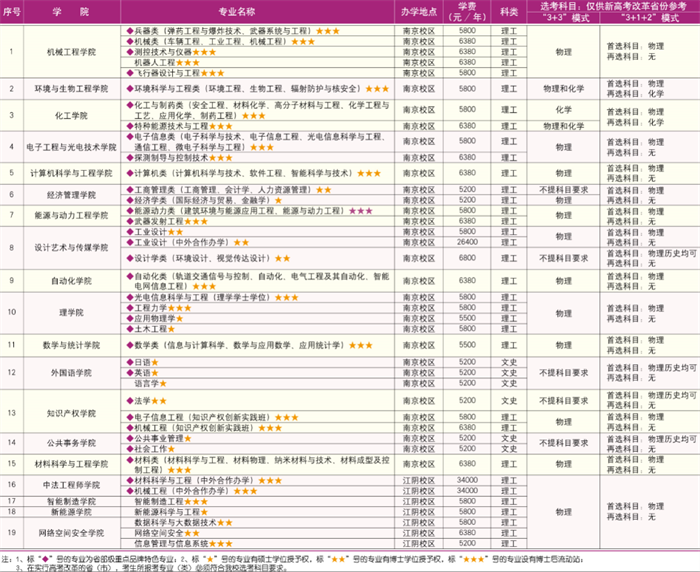Click the diamond icon before 兵器类
Viewport: 700px width, 572px height.
point(128,32)
